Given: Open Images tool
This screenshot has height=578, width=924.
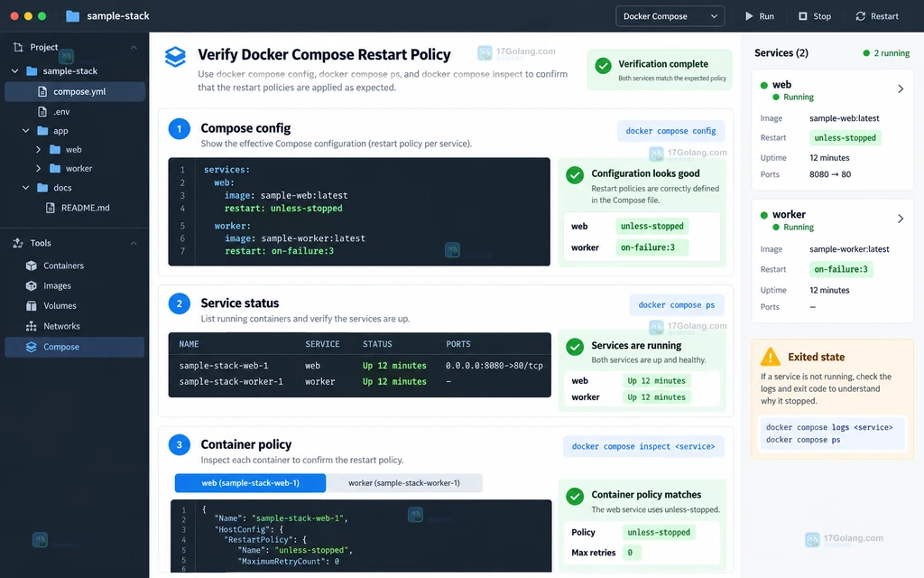Looking at the screenshot, I should (57, 285).
